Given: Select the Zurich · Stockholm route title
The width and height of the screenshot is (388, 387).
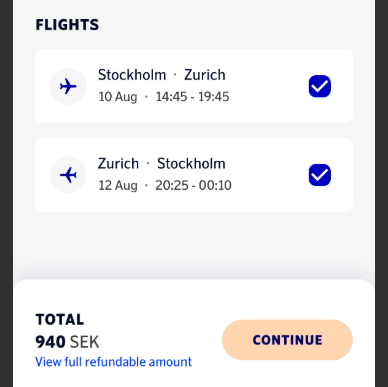Looking at the screenshot, I should point(162,163).
